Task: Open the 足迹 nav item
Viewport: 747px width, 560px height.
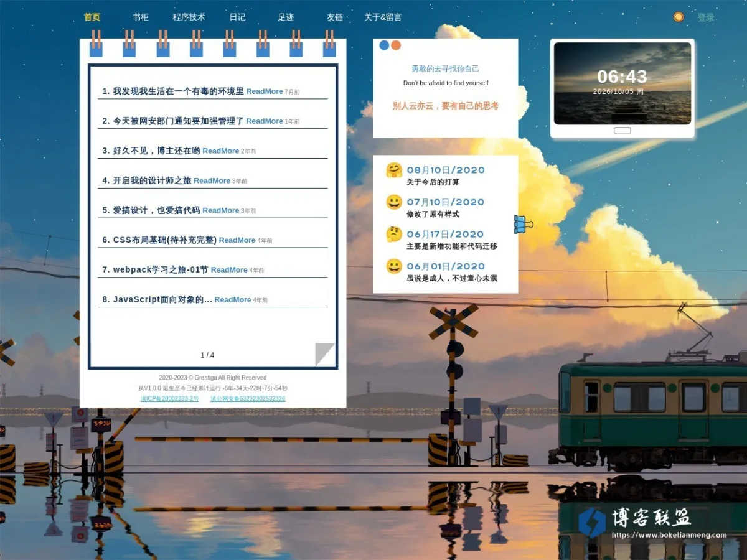Action: [x=286, y=17]
